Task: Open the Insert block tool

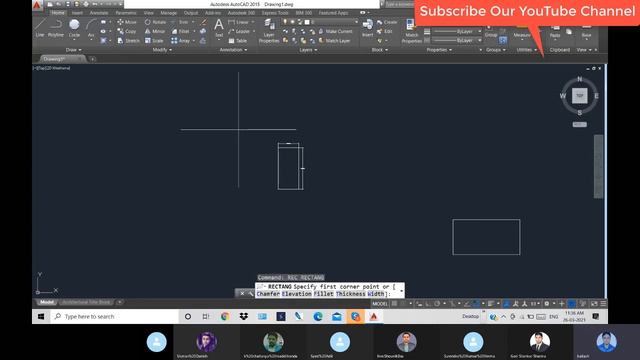Action: (367, 28)
